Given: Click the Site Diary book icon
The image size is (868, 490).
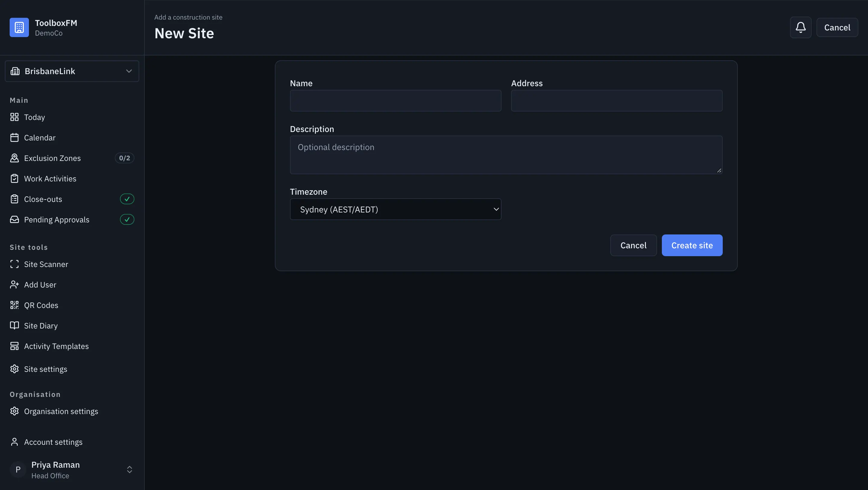Looking at the screenshot, I should click(x=14, y=325).
